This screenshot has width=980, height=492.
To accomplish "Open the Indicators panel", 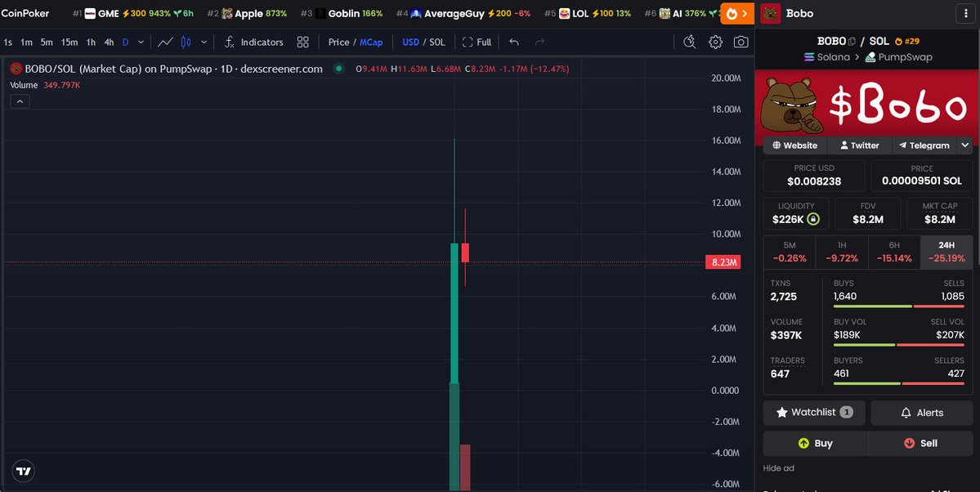I will click(x=253, y=42).
